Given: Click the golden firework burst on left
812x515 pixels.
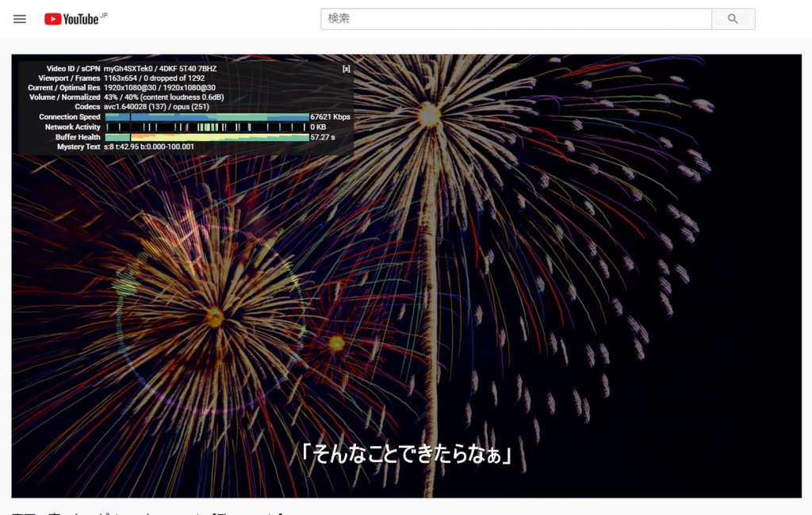Looking at the screenshot, I should (214, 317).
